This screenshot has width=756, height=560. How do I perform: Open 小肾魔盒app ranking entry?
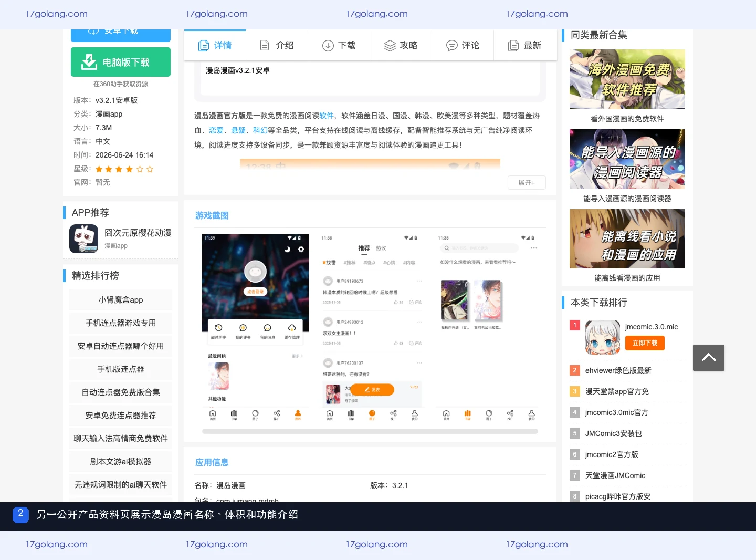[121, 300]
